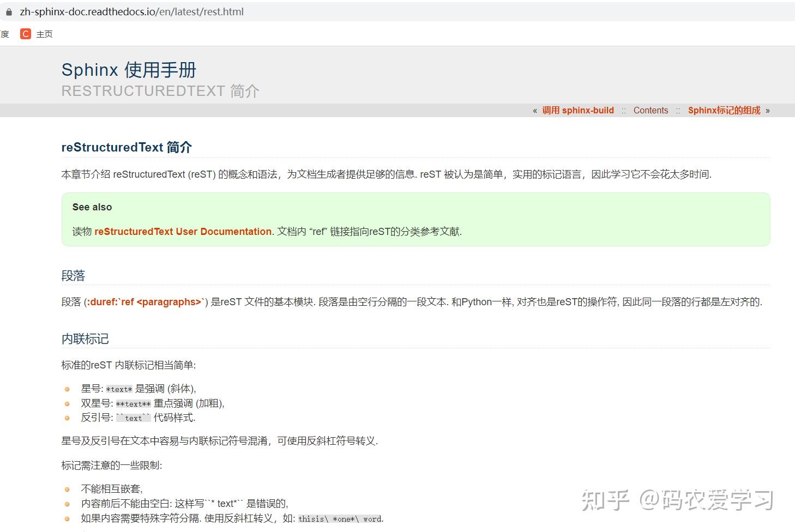Click the duref ref <paragraphs> cross-reference
Viewport: 795px width, 532px height.
pos(144,301)
